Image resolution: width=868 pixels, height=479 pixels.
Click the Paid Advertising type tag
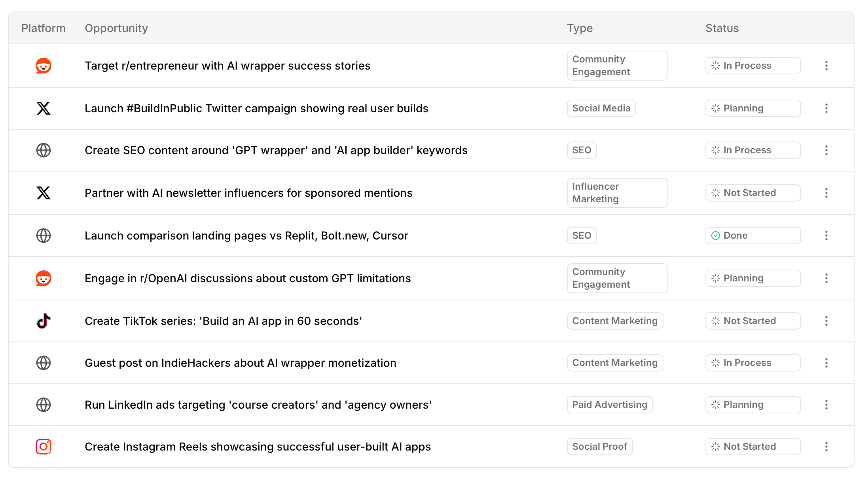click(x=610, y=405)
